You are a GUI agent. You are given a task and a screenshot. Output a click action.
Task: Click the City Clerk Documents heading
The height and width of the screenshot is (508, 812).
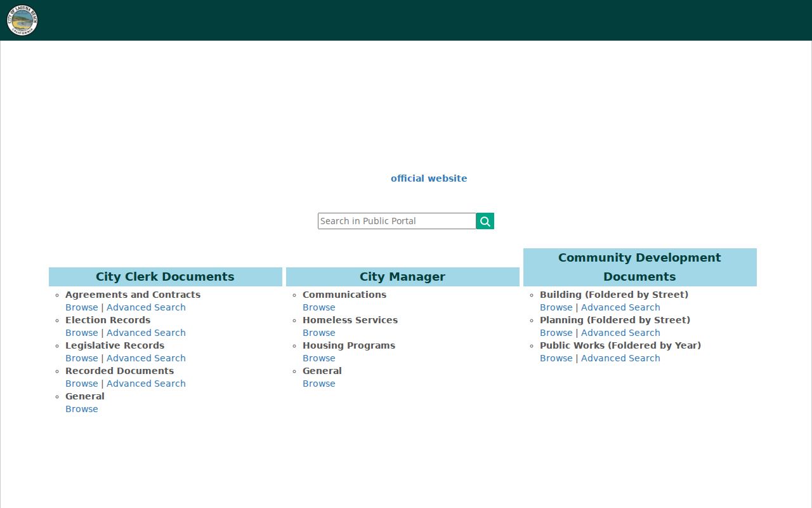165,277
